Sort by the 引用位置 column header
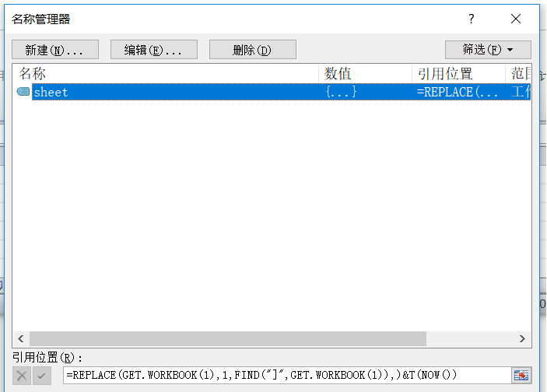The width and height of the screenshot is (547, 392). (x=459, y=74)
